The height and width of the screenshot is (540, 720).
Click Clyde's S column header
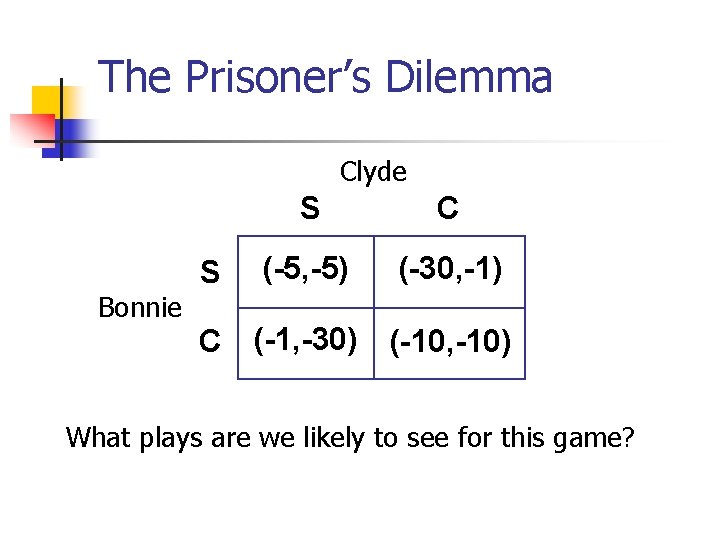[310, 208]
